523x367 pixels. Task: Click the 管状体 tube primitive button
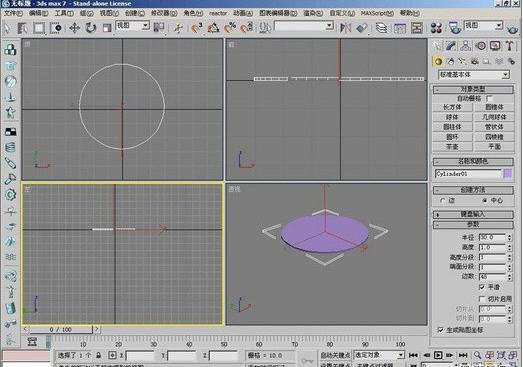pyautogui.click(x=494, y=127)
